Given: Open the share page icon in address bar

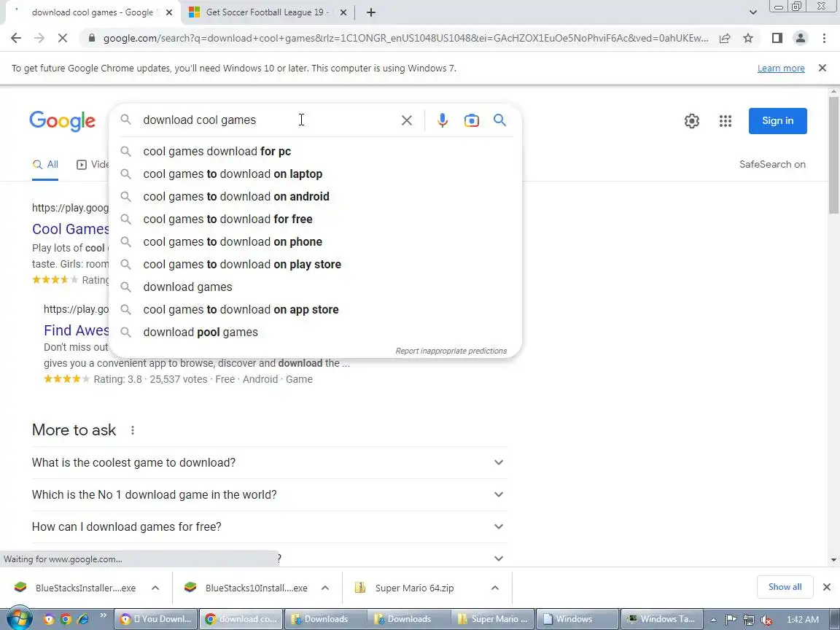Looking at the screenshot, I should pyautogui.click(x=725, y=38).
